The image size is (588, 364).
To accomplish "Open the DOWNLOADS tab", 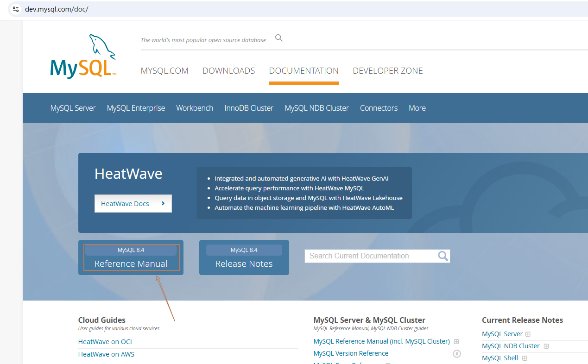I will [x=229, y=71].
